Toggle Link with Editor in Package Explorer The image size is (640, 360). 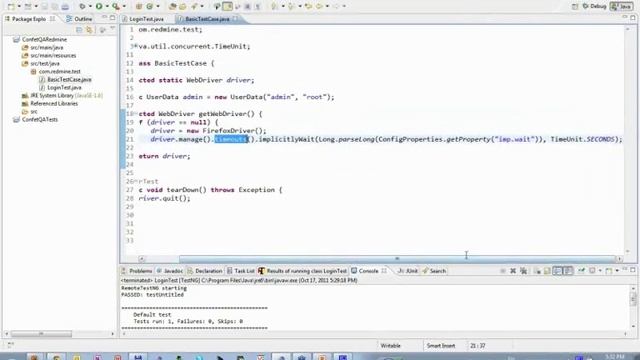click(90, 30)
